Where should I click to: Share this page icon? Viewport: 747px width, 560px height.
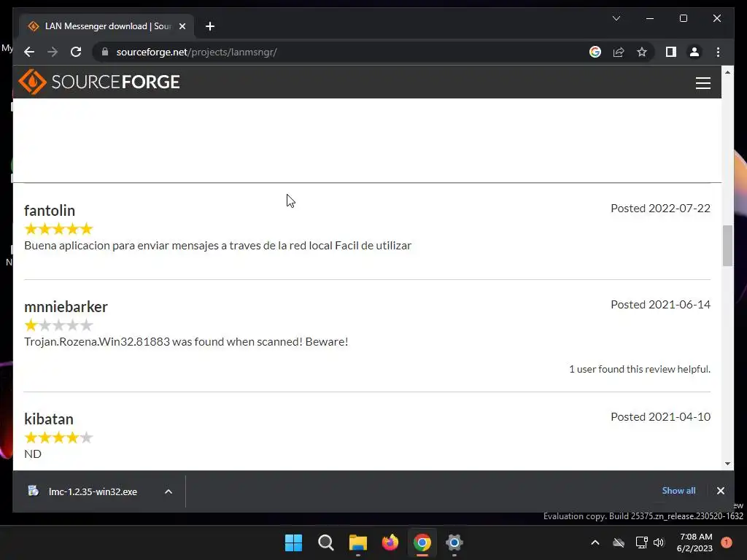point(619,52)
